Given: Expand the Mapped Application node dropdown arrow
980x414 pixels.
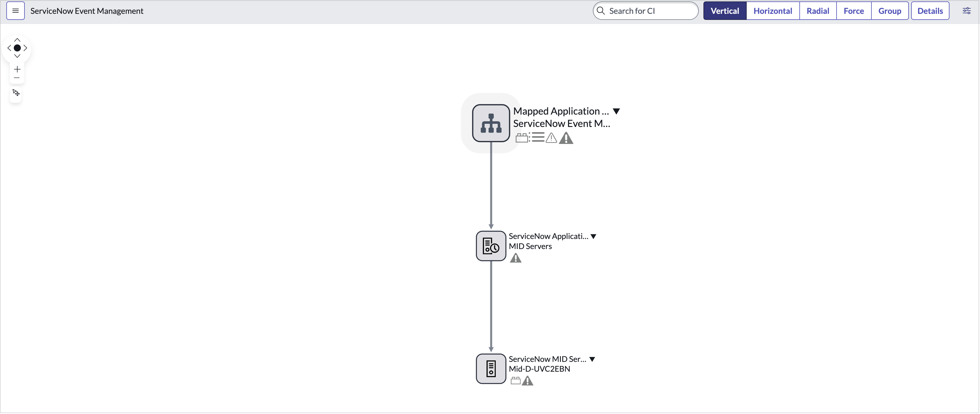Looking at the screenshot, I should click(616, 111).
